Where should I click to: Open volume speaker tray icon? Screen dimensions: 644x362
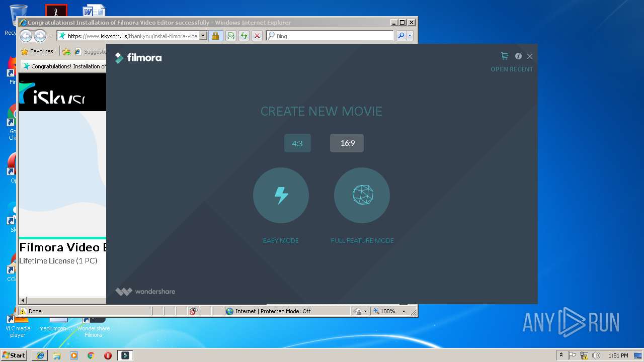pyautogui.click(x=596, y=355)
